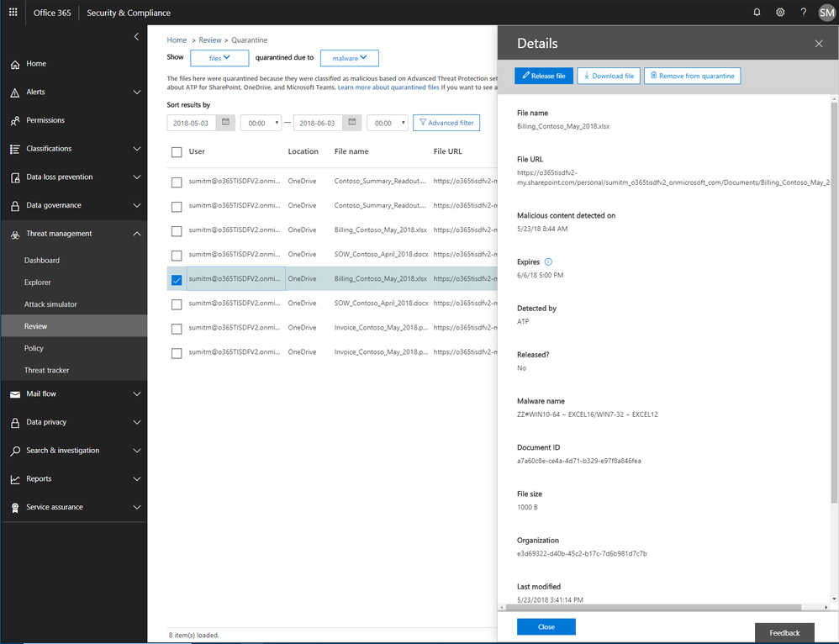Click the Threat management biohazard icon
This screenshot has width=839, height=644.
15,235
